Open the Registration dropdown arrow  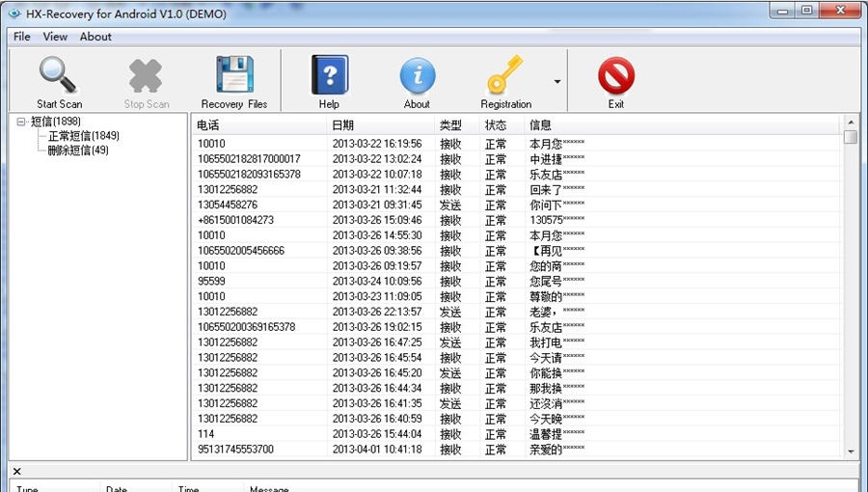[x=556, y=82]
